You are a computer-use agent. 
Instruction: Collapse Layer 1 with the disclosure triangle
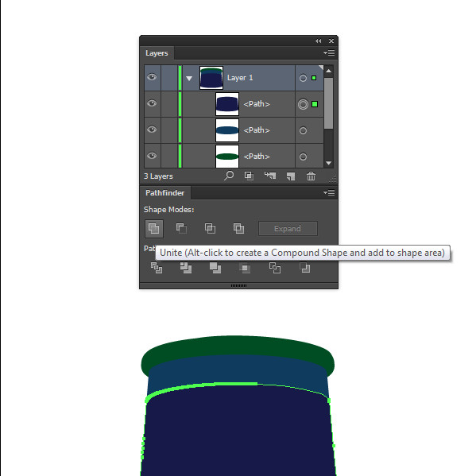(189, 79)
